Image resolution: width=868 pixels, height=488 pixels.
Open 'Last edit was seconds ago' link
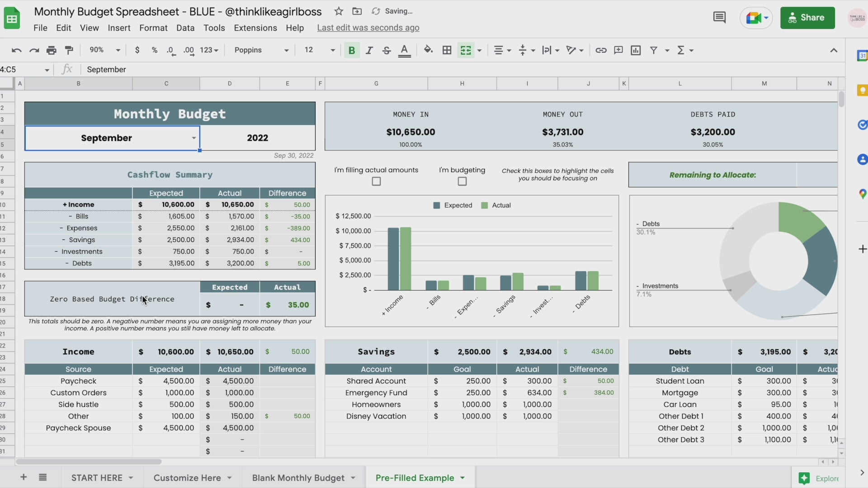pos(368,28)
